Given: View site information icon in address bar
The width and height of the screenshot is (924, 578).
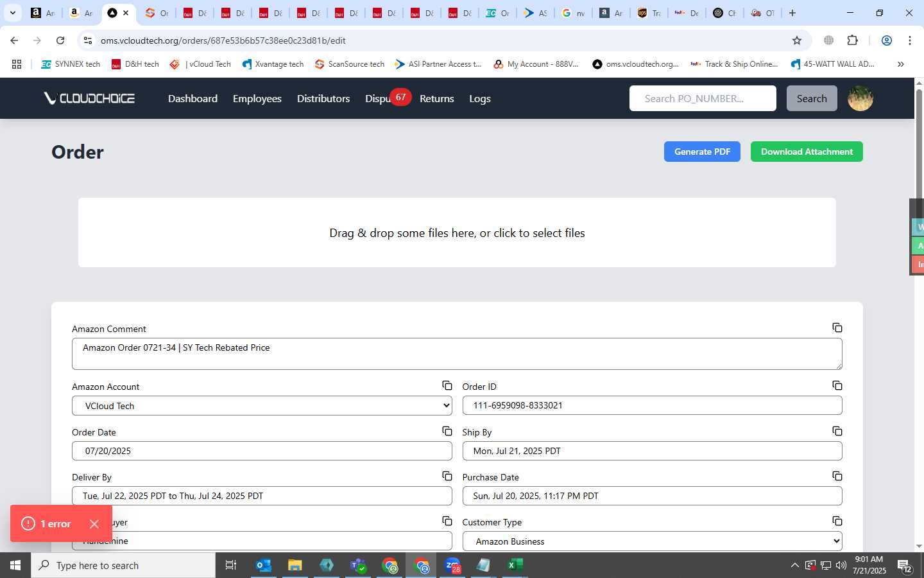Looking at the screenshot, I should [88, 40].
